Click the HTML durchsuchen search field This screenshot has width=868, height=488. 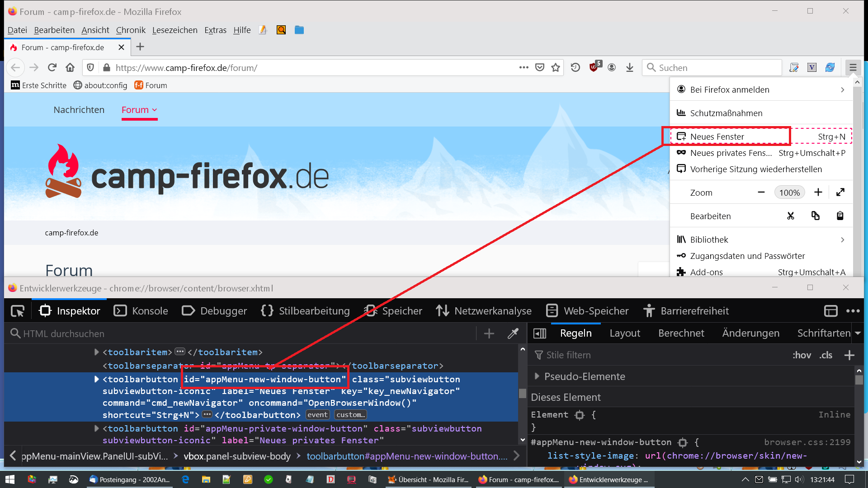point(244,333)
